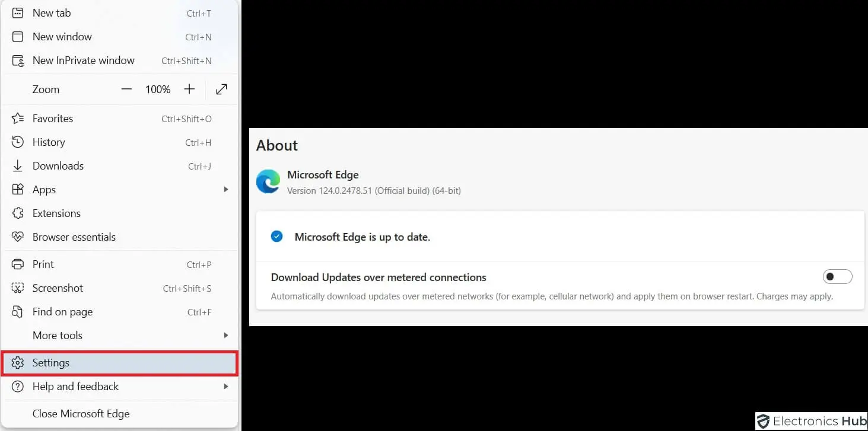Click the New tab icon
Screen dimensions: 868x431
(x=18, y=13)
